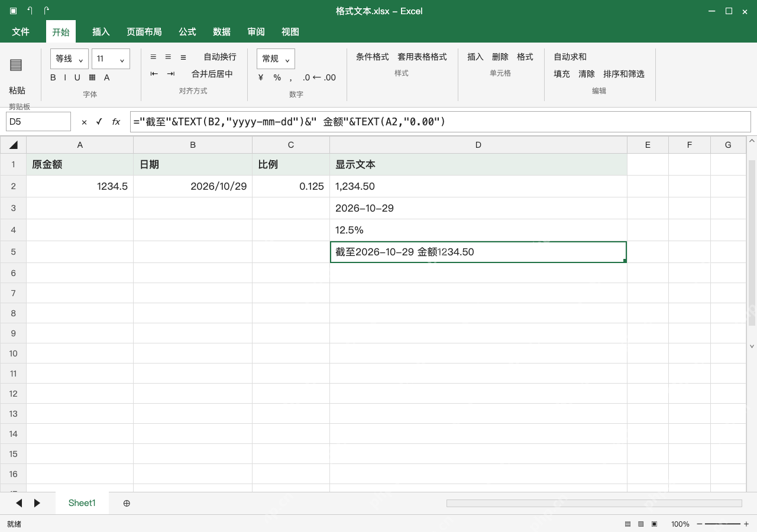The width and height of the screenshot is (757, 532).
Task: Toggle Bold formatting
Action: click(x=53, y=77)
